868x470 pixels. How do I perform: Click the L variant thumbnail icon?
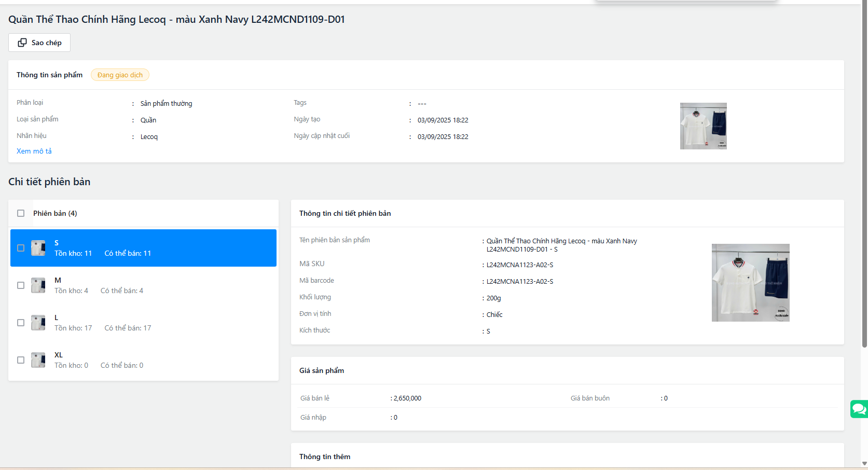click(38, 323)
